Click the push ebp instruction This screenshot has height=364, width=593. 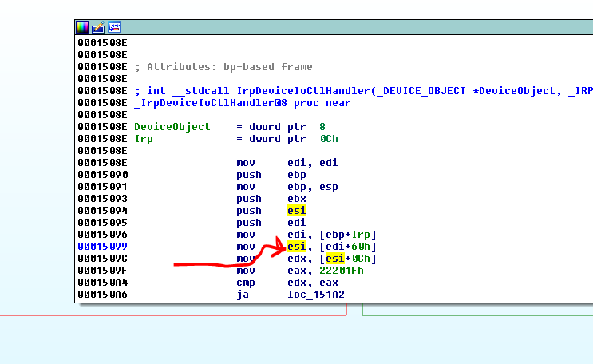[x=271, y=175]
